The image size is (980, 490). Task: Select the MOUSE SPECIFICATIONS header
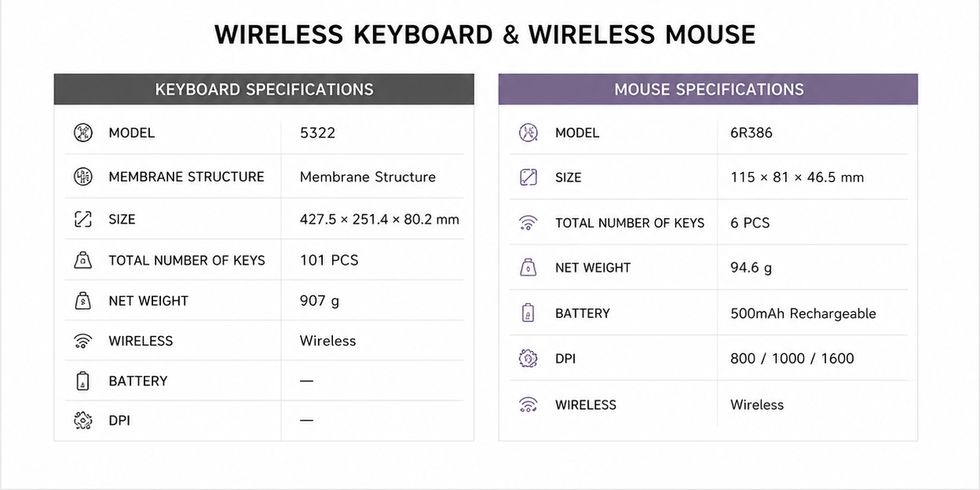[708, 89]
